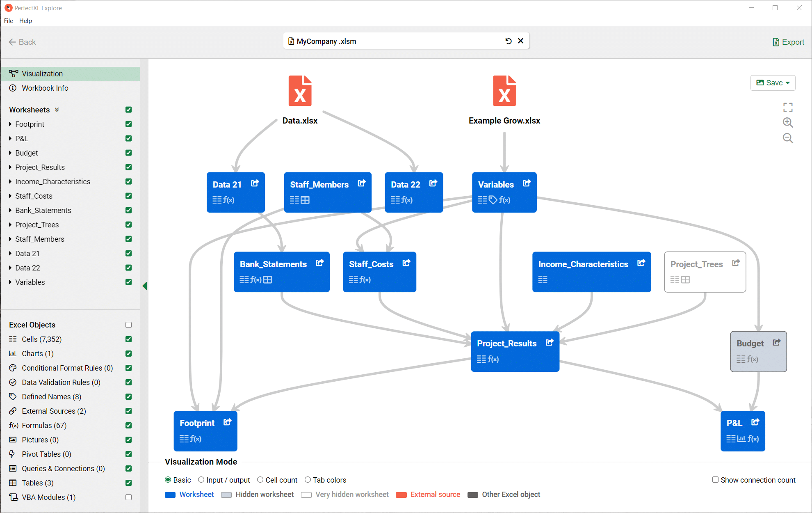Enable the VBA Modules checkbox
The width and height of the screenshot is (812, 513).
[128, 497]
